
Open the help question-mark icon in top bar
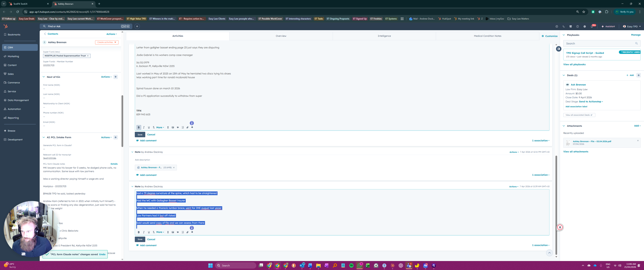[x=578, y=26]
